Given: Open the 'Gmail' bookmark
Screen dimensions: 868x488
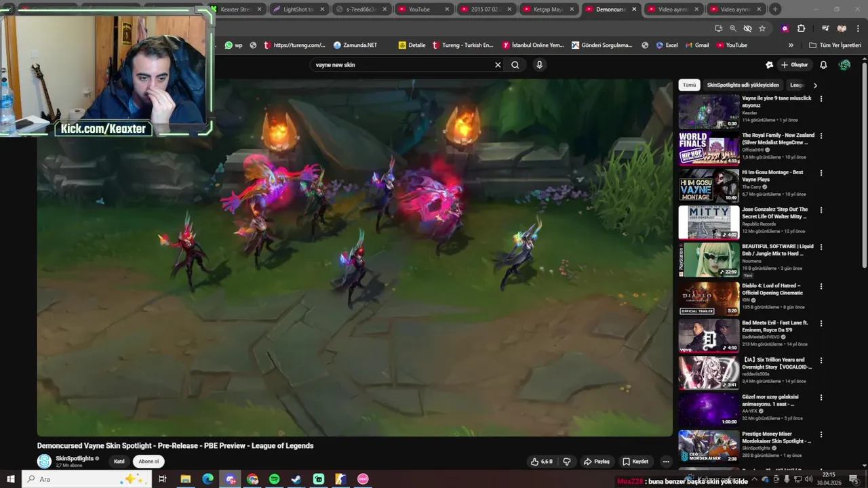Looking at the screenshot, I should 697,45.
